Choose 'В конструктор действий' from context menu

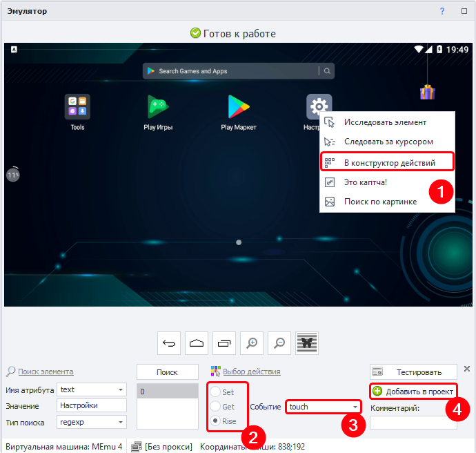389,163
